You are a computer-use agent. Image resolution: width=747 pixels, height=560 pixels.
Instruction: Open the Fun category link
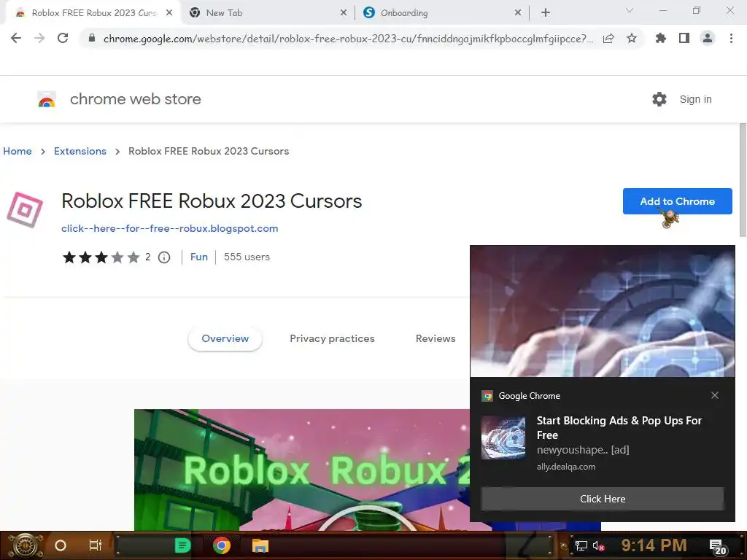(x=199, y=257)
